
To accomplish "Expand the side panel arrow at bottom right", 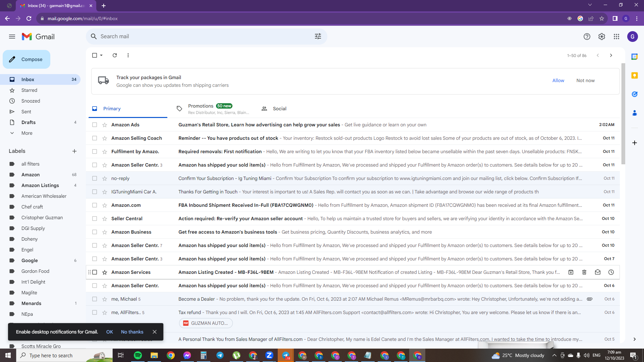I will pos(635,339).
